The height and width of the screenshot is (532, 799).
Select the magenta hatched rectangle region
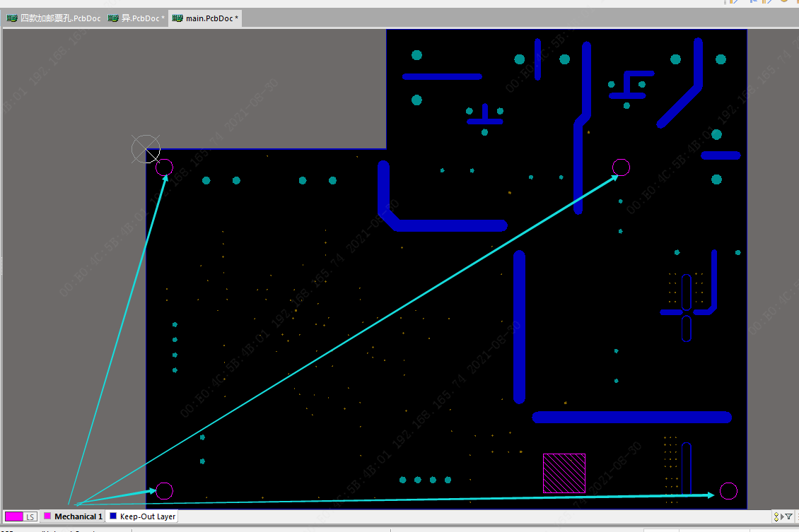pos(564,473)
